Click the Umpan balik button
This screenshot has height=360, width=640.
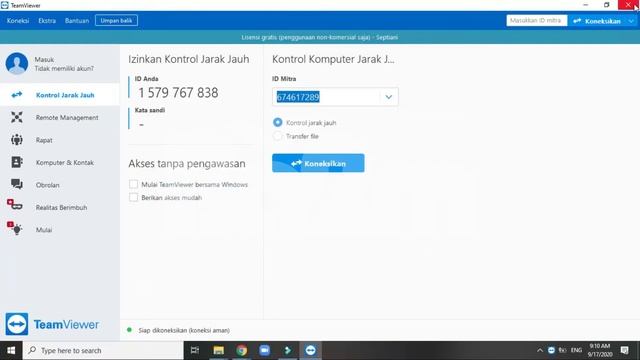116,20
